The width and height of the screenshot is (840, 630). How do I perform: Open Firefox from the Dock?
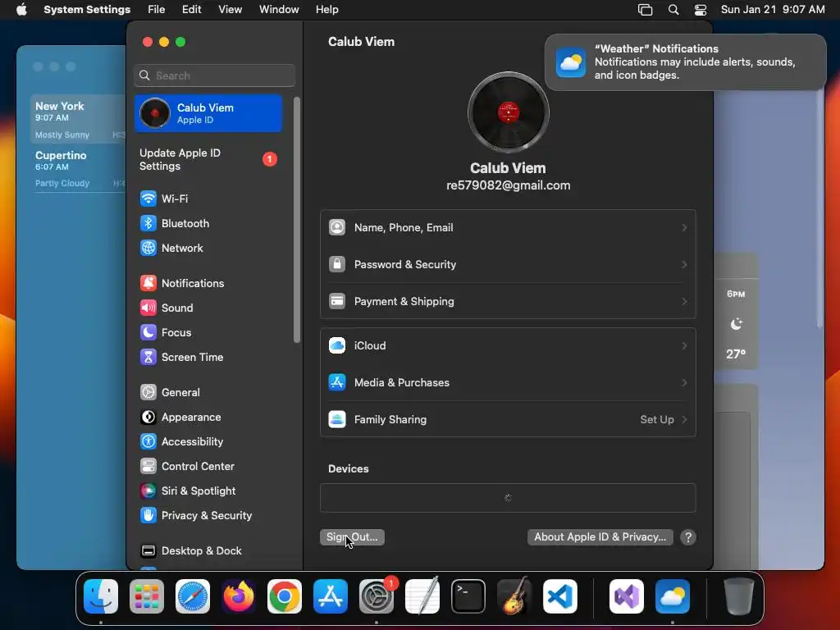pos(239,596)
